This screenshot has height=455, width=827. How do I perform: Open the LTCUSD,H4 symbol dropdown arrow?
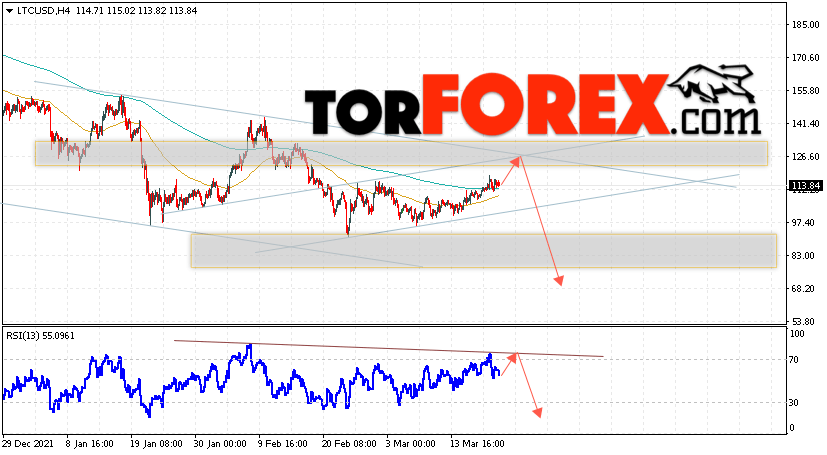click(9, 11)
